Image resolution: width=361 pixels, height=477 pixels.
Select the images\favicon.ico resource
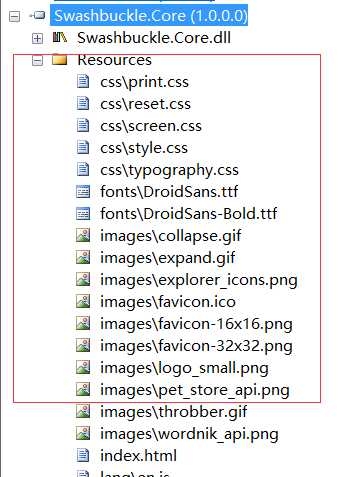point(168,302)
